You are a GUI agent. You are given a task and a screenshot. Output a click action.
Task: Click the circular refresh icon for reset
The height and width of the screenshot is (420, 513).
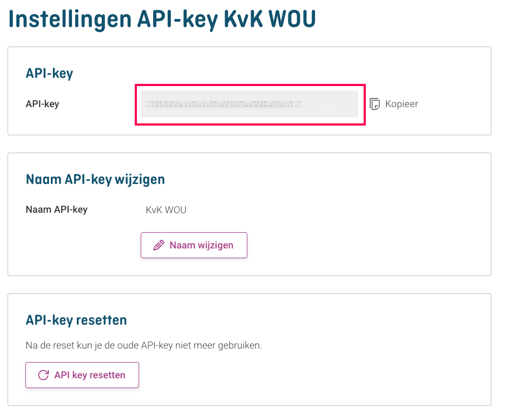click(43, 375)
